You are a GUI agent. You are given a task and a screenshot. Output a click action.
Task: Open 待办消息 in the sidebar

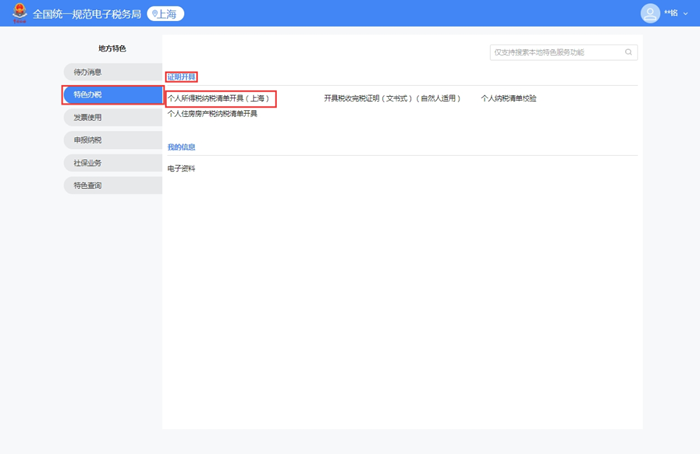tap(88, 72)
